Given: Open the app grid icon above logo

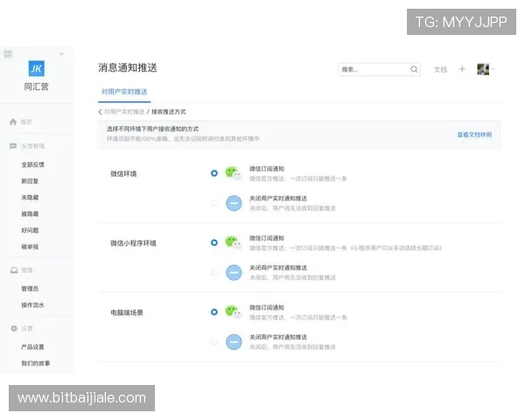Looking at the screenshot, I should point(8,53).
